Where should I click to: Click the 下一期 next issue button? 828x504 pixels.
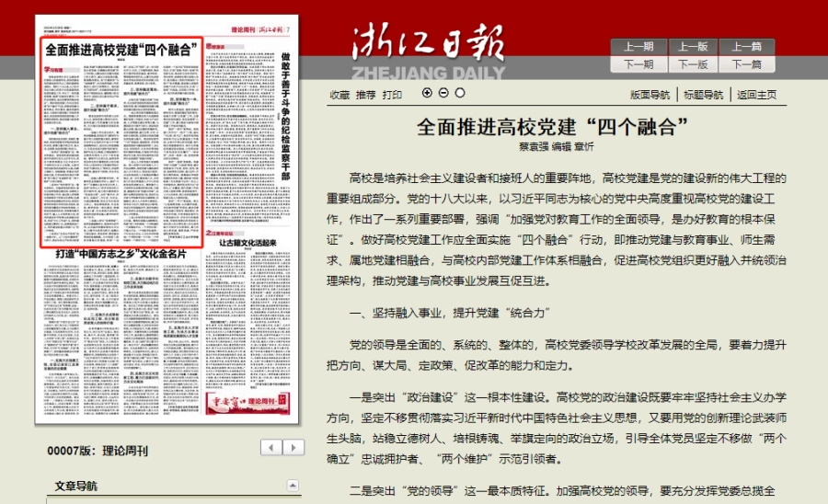638,64
